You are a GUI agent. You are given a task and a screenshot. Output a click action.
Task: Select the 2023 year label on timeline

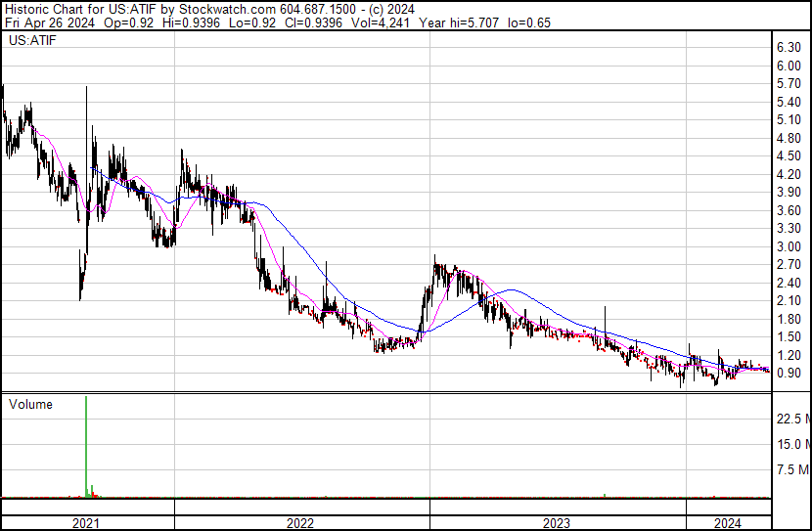[x=557, y=523]
